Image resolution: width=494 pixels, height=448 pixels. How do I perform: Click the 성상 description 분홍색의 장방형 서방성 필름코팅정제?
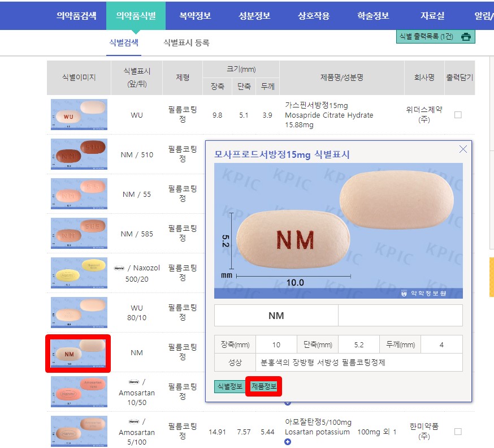click(x=323, y=362)
